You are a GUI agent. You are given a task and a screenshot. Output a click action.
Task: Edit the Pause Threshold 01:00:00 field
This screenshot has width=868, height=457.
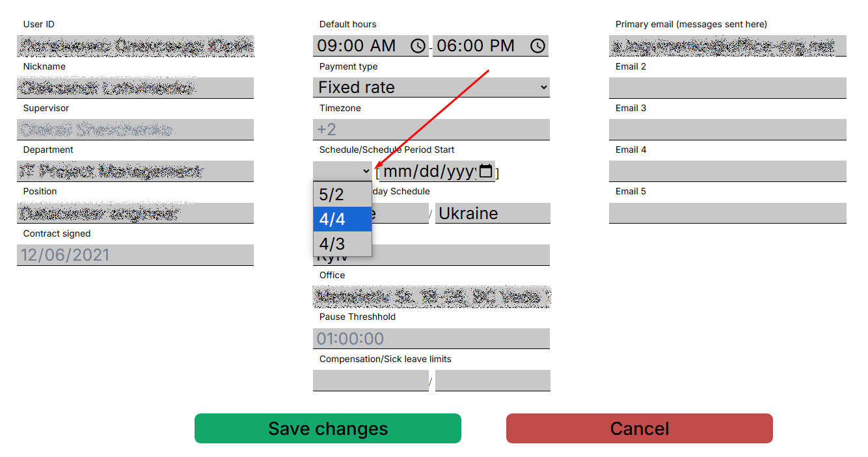(x=431, y=338)
